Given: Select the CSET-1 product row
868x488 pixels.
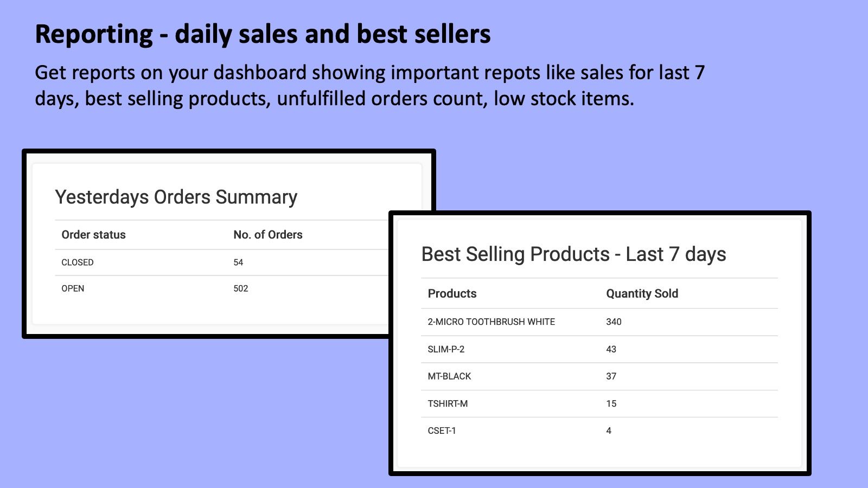Looking at the screenshot, I should [442, 431].
